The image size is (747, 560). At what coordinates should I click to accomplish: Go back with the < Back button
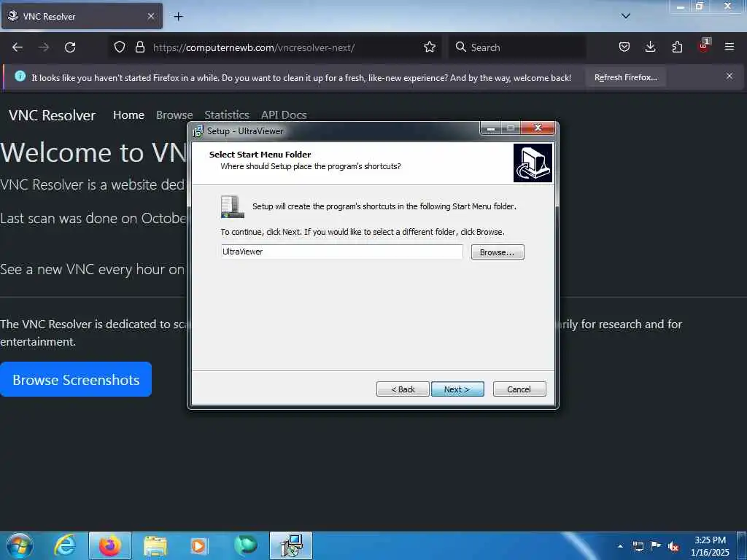[x=403, y=389]
